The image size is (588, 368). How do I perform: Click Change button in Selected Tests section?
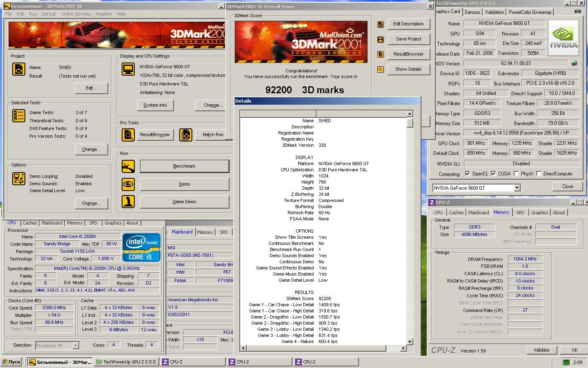coord(91,149)
